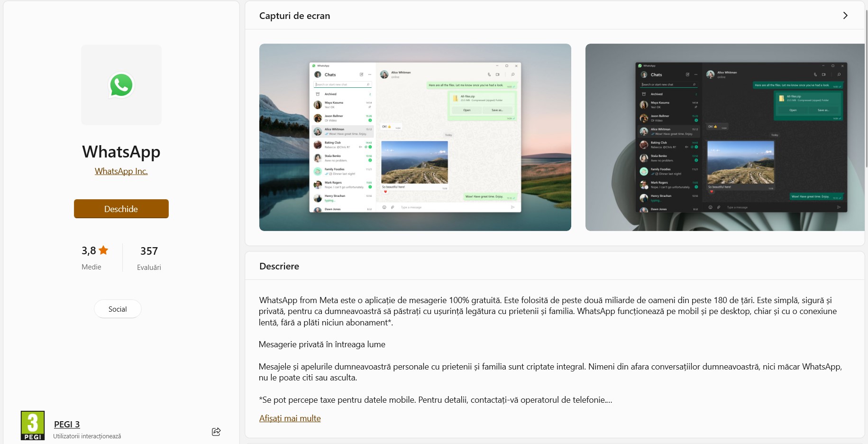
Task: Expand the Descriere section header
Action: click(279, 266)
